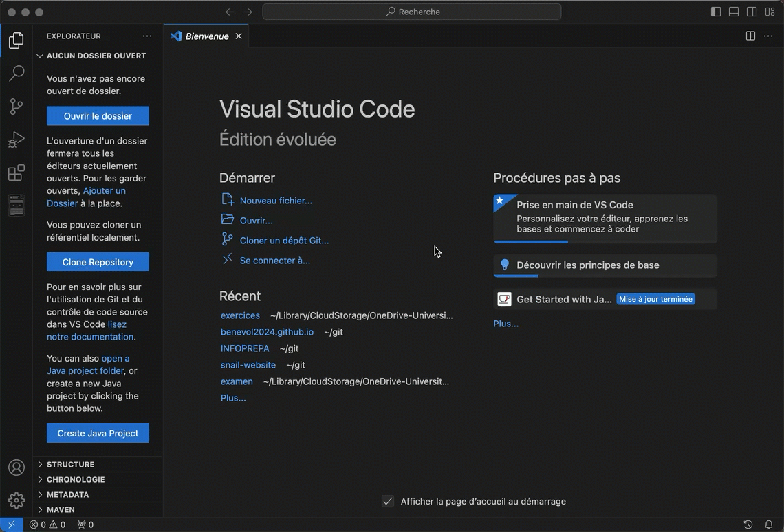Screen dimensions: 784x532
Task: Toggle the bottom panel layout icon
Action: (x=734, y=12)
